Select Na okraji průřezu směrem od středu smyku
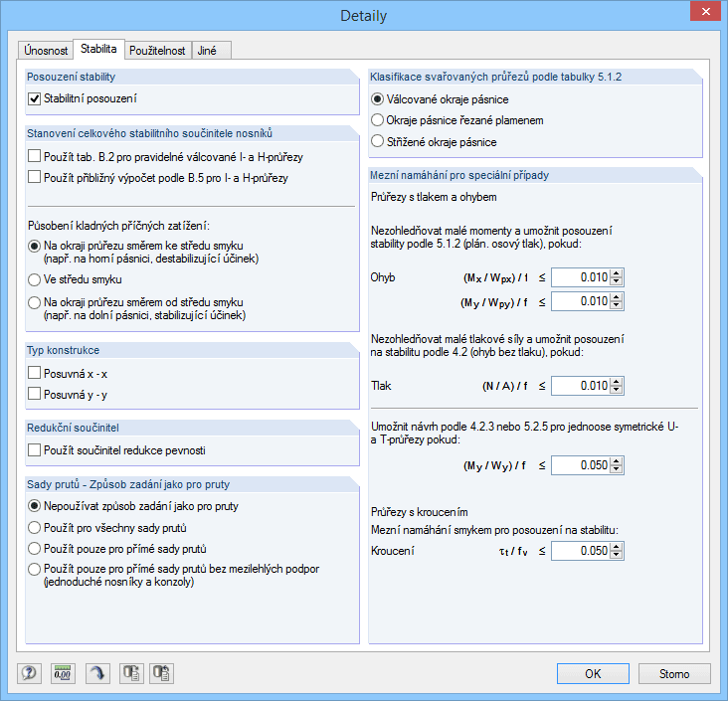The width and height of the screenshot is (728, 701). click(x=35, y=302)
